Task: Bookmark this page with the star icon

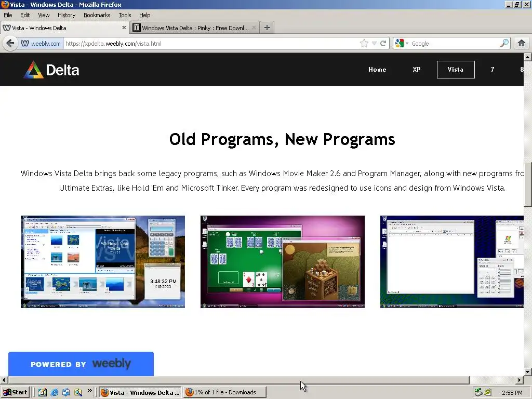Action: click(364, 44)
